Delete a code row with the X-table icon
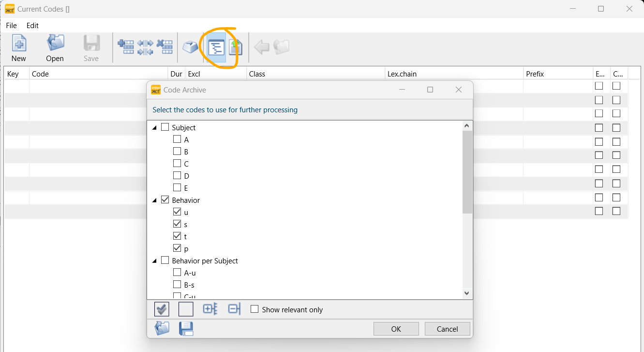The width and height of the screenshot is (644, 352). [x=165, y=47]
